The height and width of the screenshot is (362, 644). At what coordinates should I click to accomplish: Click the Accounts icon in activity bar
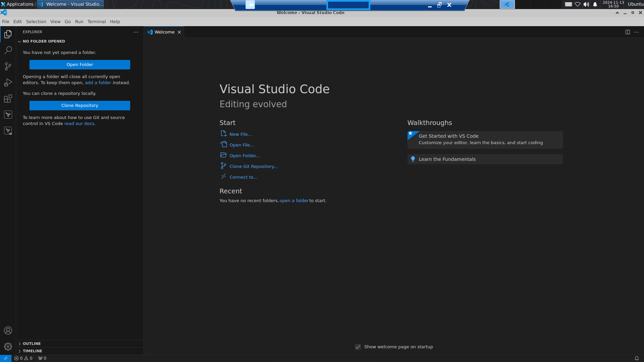[x=8, y=330]
